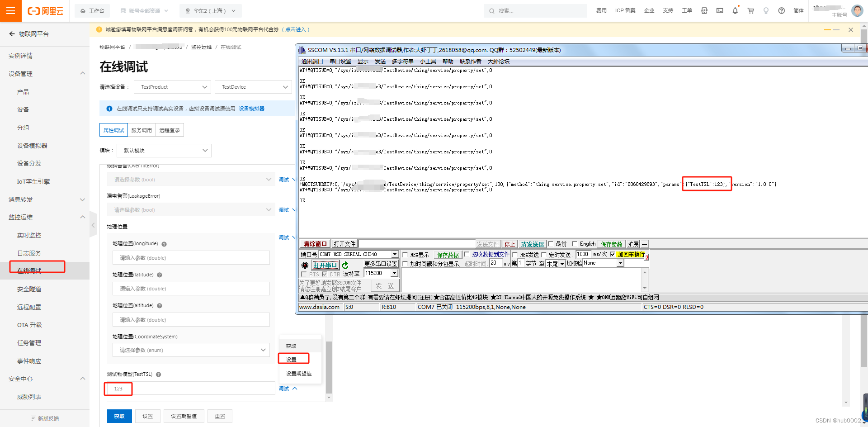Open the shopping cart

tap(750, 11)
